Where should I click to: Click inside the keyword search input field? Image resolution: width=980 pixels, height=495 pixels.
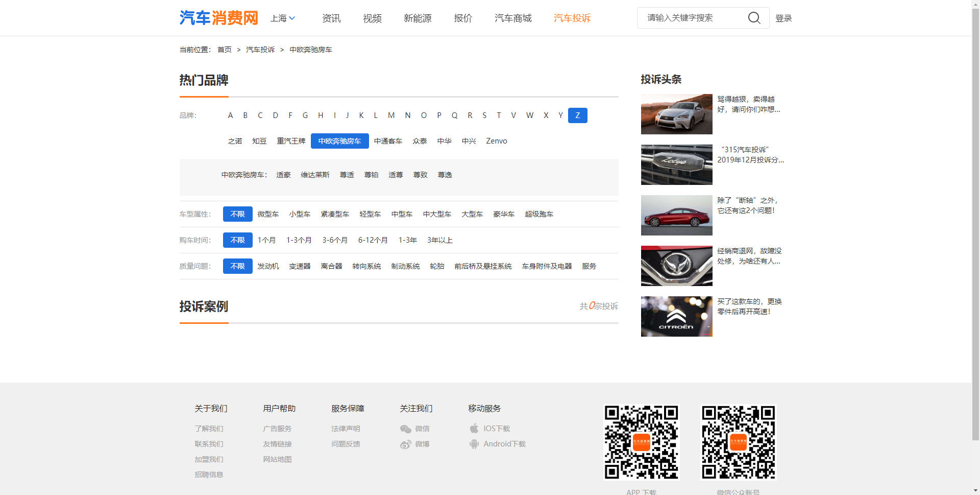tap(689, 18)
